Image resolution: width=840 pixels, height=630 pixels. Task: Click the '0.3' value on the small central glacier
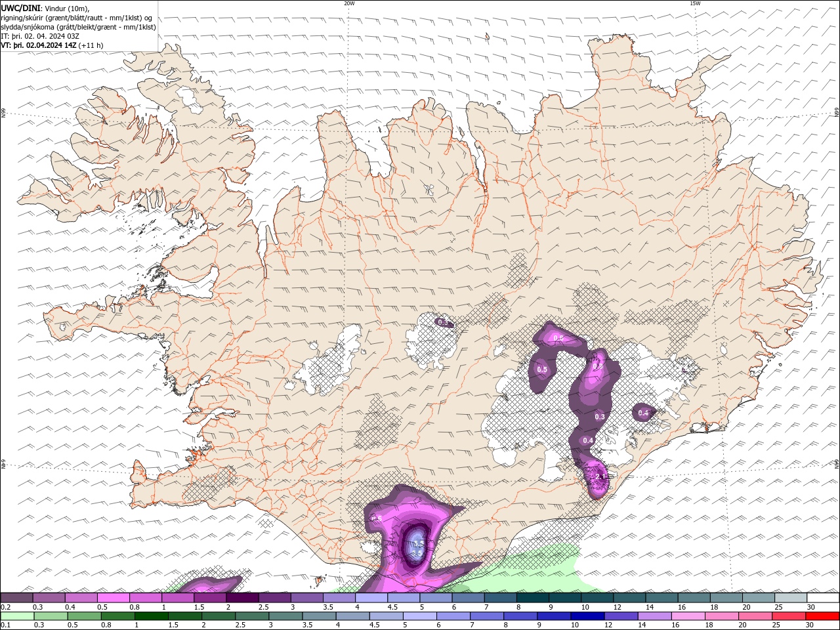click(443, 322)
